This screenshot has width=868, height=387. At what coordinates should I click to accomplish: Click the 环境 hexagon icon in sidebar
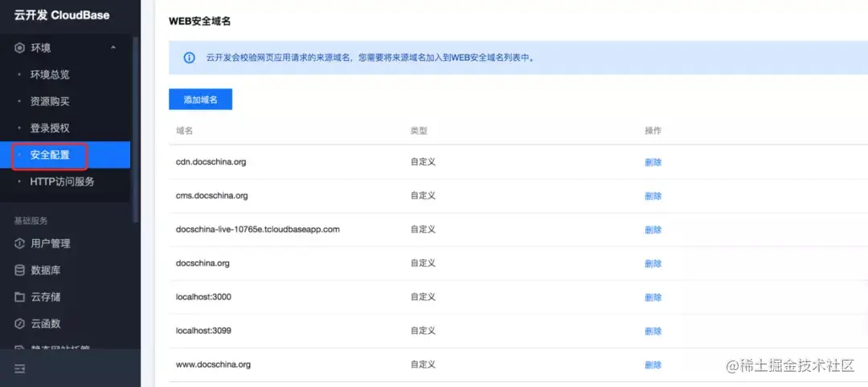pos(19,48)
